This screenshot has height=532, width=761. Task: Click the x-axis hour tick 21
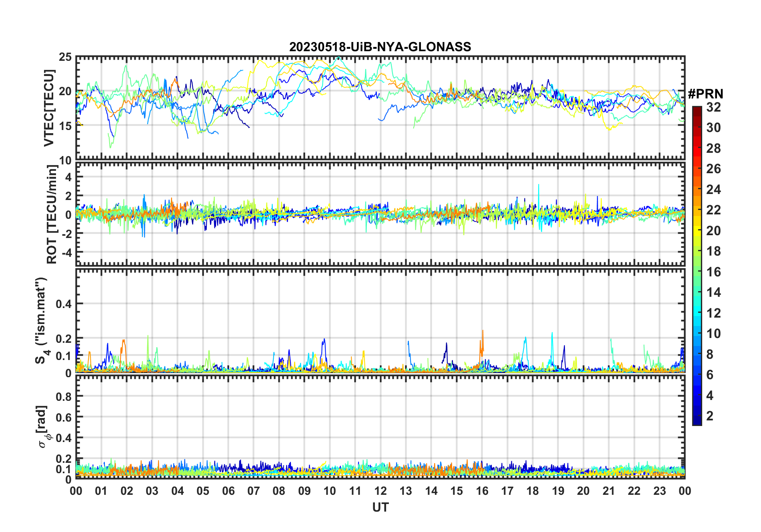[609, 491]
